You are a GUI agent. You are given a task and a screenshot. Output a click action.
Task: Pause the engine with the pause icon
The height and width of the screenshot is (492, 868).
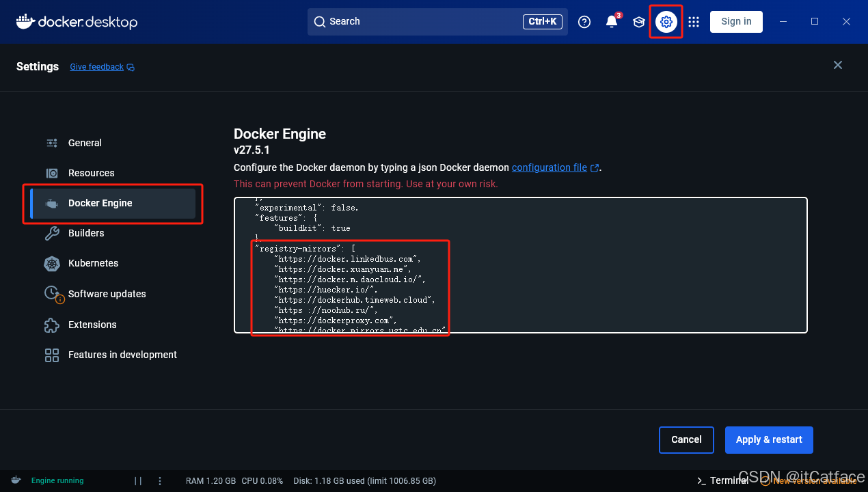click(138, 480)
